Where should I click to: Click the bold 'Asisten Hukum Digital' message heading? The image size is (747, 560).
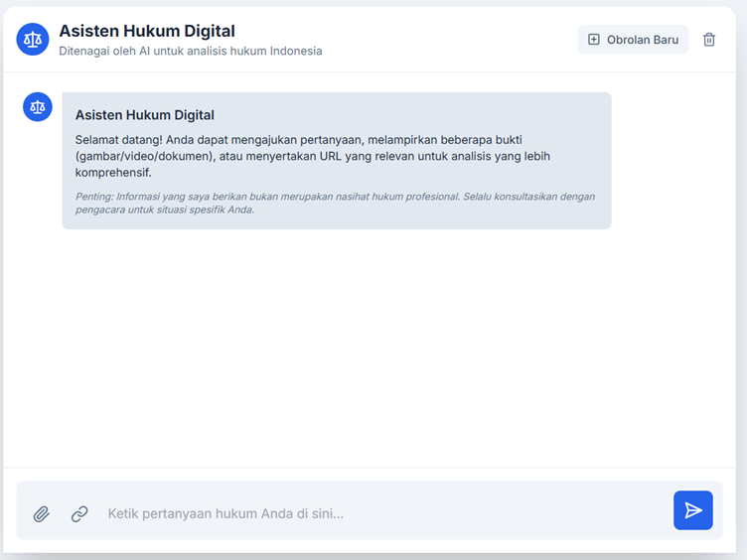pos(145,115)
